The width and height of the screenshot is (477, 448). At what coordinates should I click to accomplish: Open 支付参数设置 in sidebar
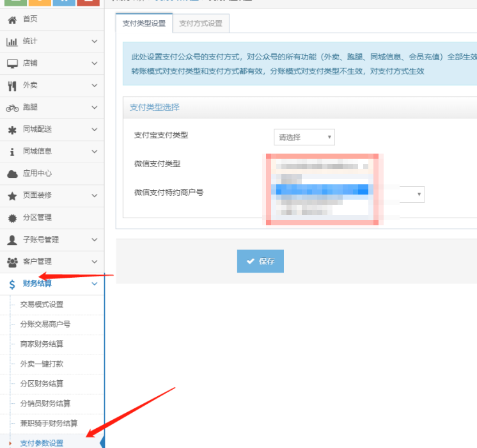point(42,443)
